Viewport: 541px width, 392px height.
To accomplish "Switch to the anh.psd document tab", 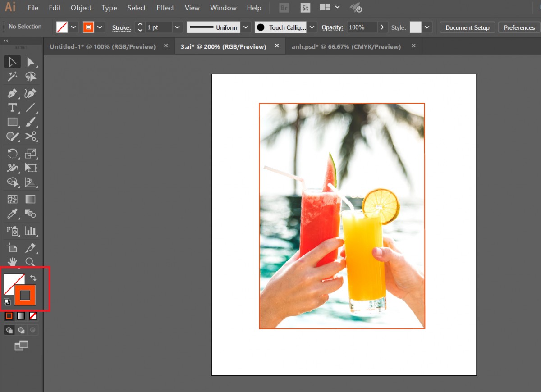I will coord(346,46).
